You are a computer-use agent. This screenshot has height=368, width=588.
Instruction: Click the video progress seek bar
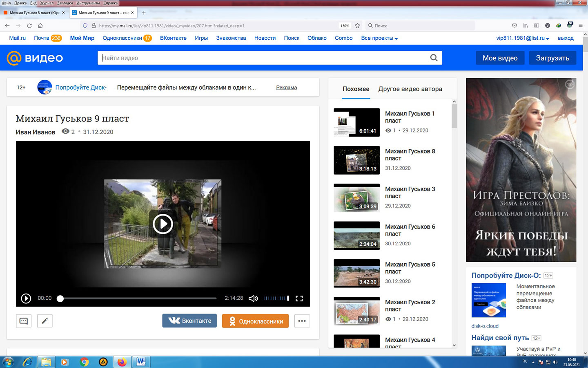[x=139, y=298]
